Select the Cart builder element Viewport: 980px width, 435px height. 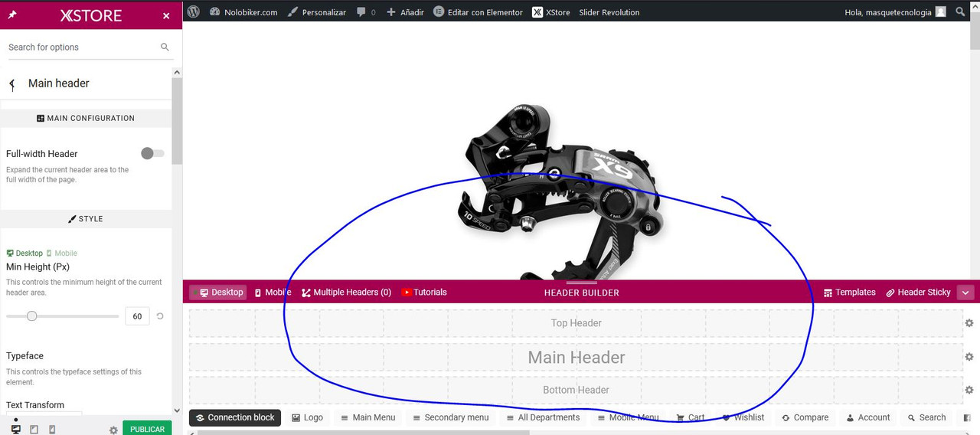click(690, 417)
